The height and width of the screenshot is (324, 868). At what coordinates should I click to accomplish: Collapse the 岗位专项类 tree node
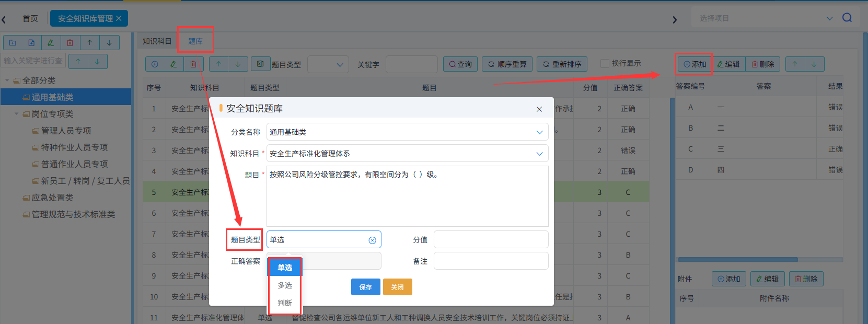point(16,114)
